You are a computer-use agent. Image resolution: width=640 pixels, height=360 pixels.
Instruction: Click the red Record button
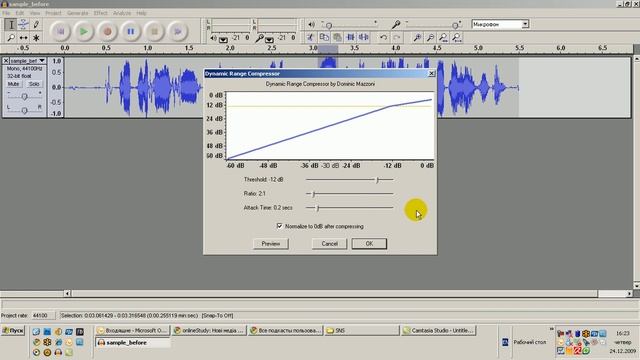[x=107, y=31]
